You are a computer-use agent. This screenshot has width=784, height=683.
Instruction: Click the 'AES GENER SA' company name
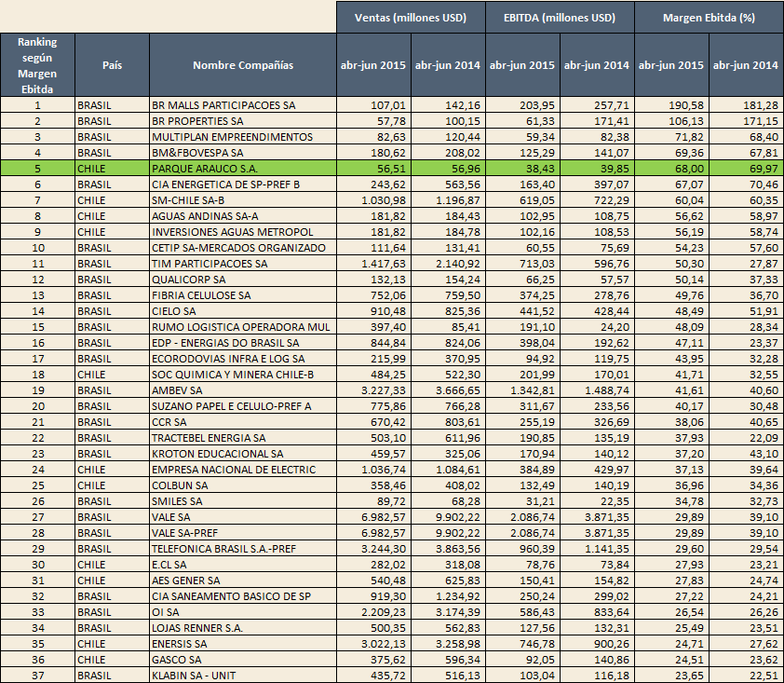(185, 581)
